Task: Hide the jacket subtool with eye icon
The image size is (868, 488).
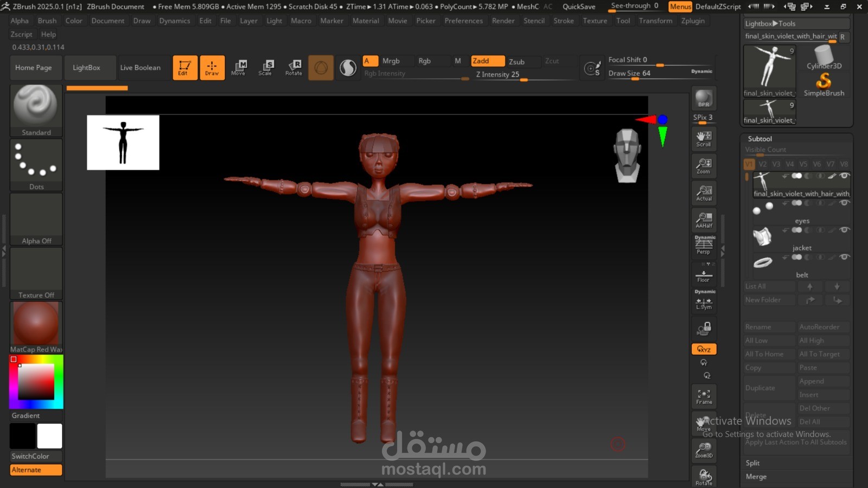Action: tap(844, 230)
